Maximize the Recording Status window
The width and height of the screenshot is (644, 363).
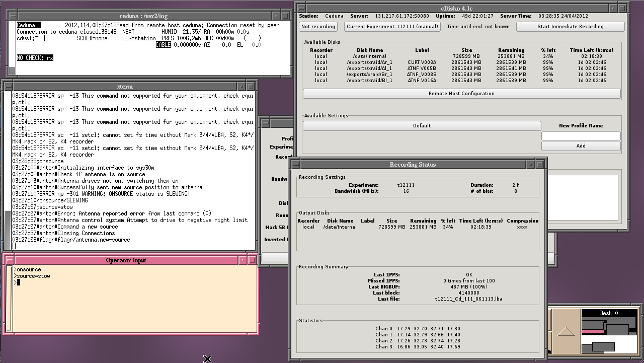pos(541,165)
